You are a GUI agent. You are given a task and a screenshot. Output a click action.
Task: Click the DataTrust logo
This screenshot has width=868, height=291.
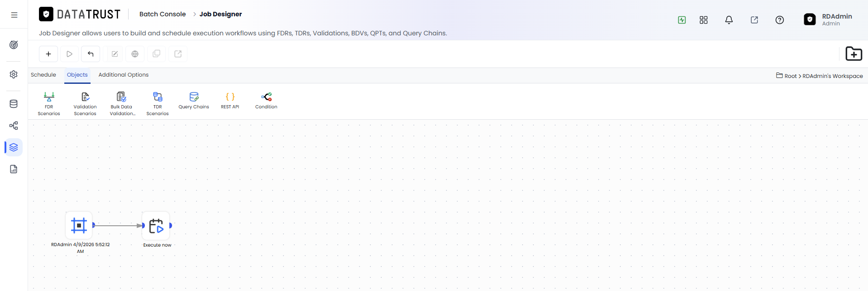pos(80,15)
